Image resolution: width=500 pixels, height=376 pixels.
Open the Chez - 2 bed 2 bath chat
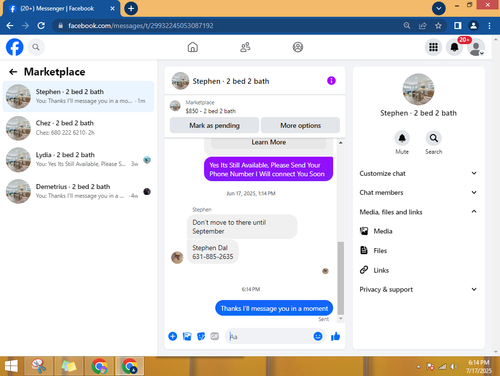[x=78, y=128]
